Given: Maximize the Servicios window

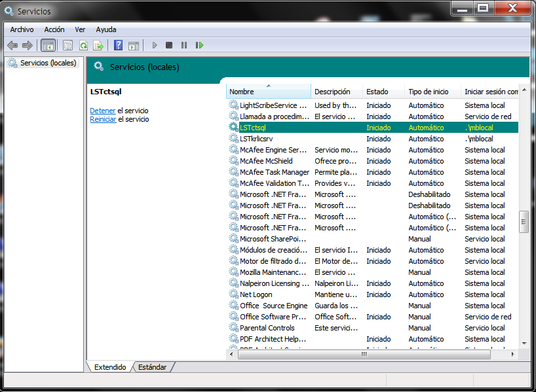Looking at the screenshot, I should pos(483,9).
